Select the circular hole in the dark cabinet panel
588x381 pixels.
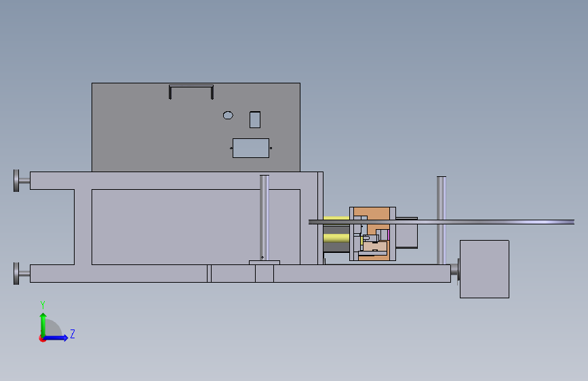click(x=228, y=115)
